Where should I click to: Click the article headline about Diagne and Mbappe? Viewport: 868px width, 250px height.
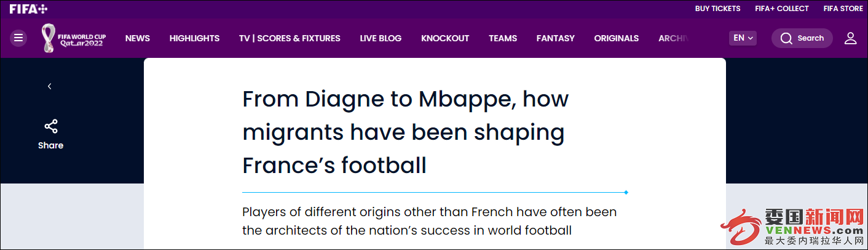pyautogui.click(x=406, y=132)
